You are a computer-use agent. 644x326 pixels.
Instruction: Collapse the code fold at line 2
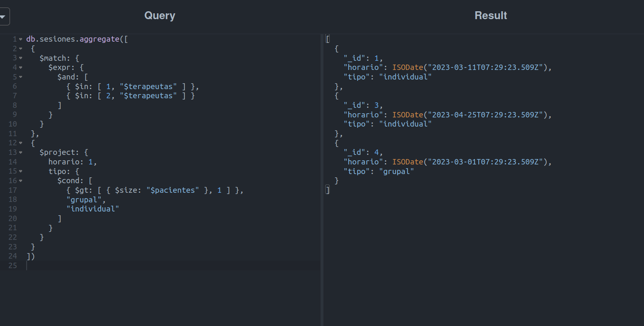(20, 49)
